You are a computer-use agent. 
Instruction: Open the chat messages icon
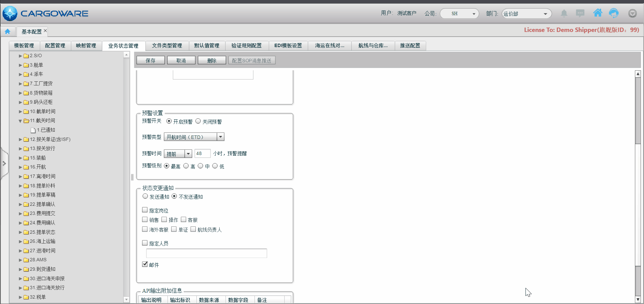(x=580, y=13)
